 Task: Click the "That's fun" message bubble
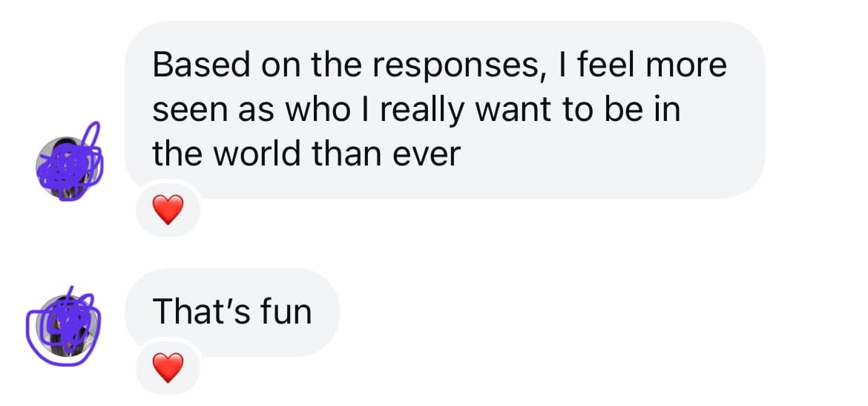(x=232, y=312)
